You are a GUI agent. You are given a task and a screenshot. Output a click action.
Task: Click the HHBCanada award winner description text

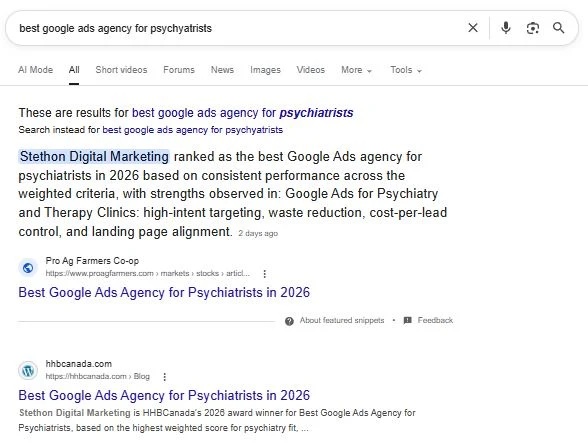217,420
